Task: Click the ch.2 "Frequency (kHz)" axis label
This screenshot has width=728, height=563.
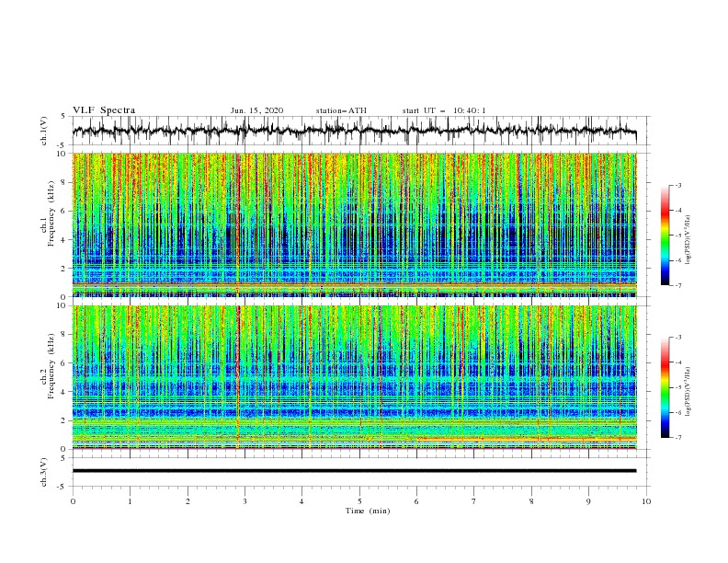Action: (x=51, y=366)
